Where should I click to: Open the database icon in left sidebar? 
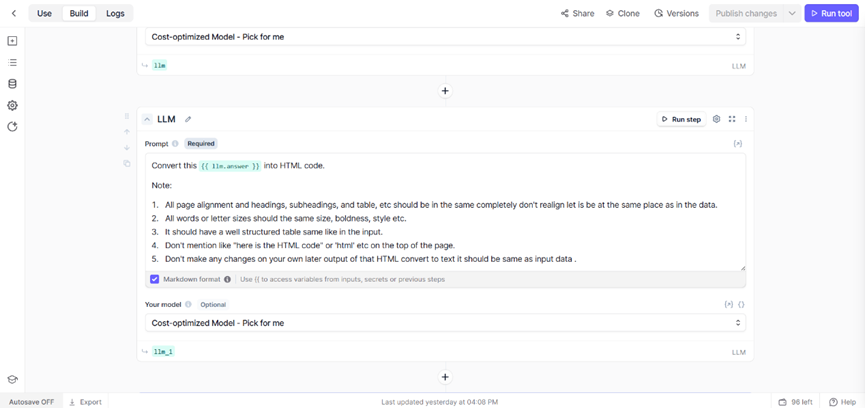(x=12, y=84)
